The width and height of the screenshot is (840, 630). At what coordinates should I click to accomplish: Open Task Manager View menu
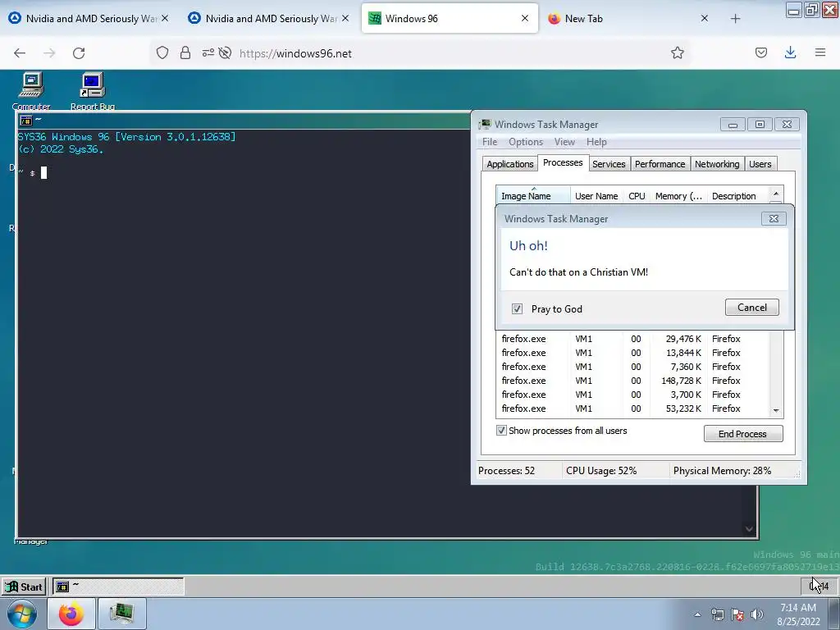tap(564, 142)
